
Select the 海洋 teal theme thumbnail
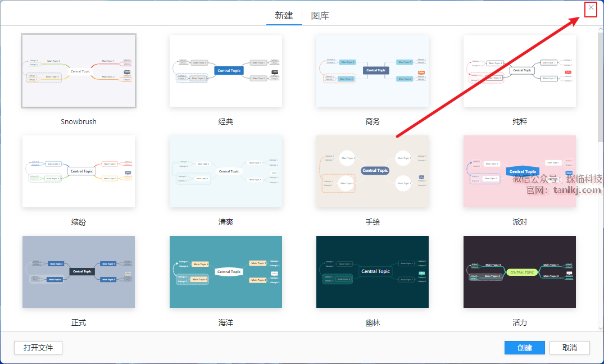click(226, 272)
